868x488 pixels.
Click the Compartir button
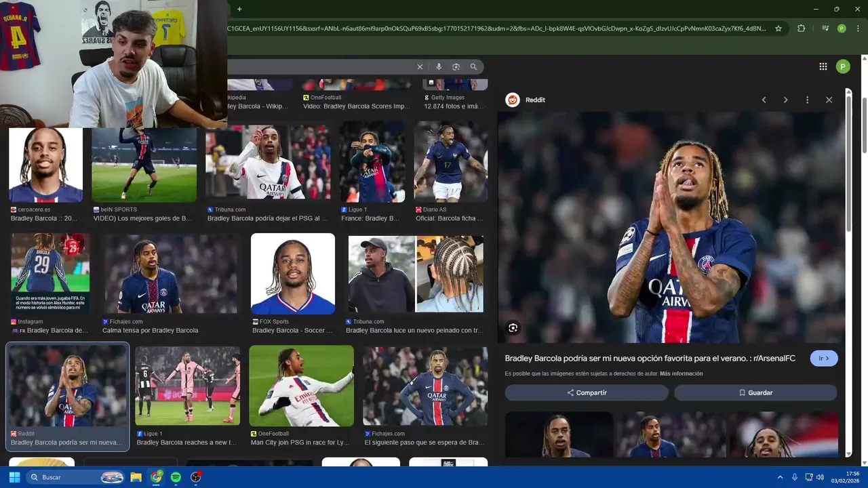(x=587, y=392)
